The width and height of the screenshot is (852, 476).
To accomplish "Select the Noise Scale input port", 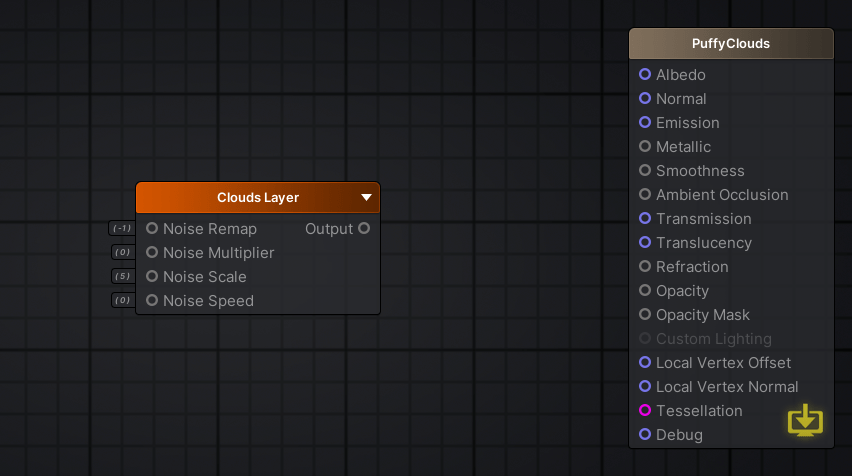I will click(152, 277).
